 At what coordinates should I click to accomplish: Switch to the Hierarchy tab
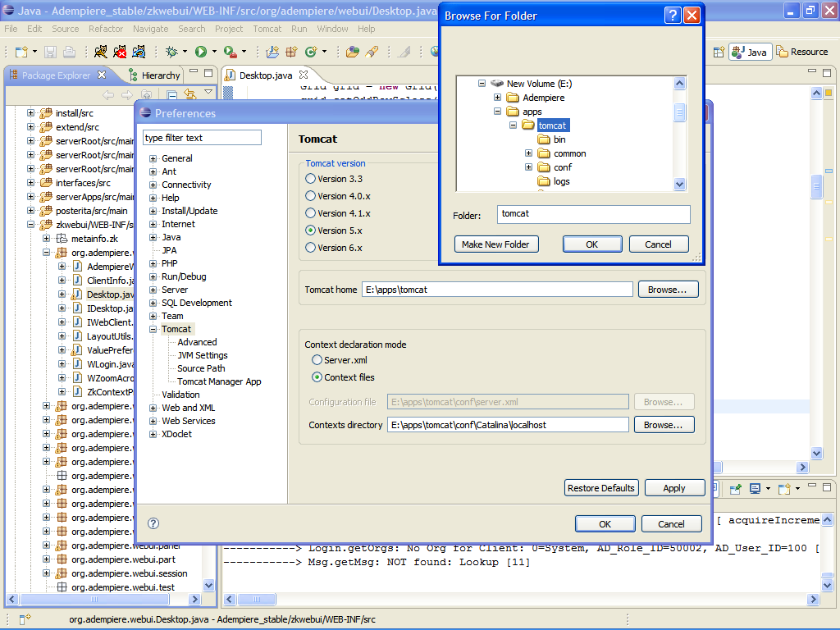(155, 75)
